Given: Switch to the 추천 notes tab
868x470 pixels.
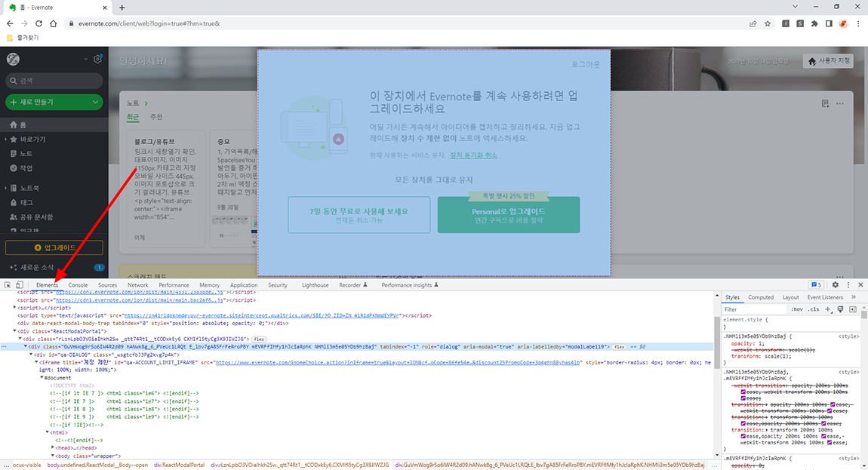Looking at the screenshot, I should 156,118.
